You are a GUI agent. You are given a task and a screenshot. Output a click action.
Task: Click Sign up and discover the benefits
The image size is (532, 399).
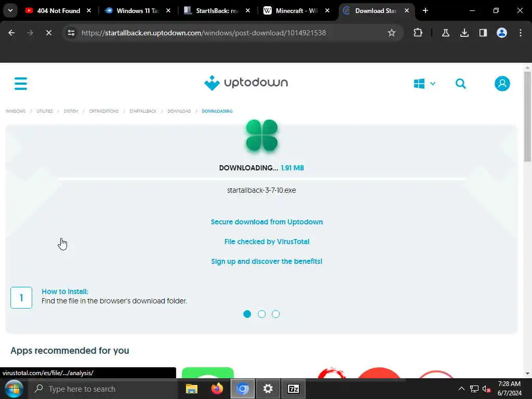click(267, 261)
